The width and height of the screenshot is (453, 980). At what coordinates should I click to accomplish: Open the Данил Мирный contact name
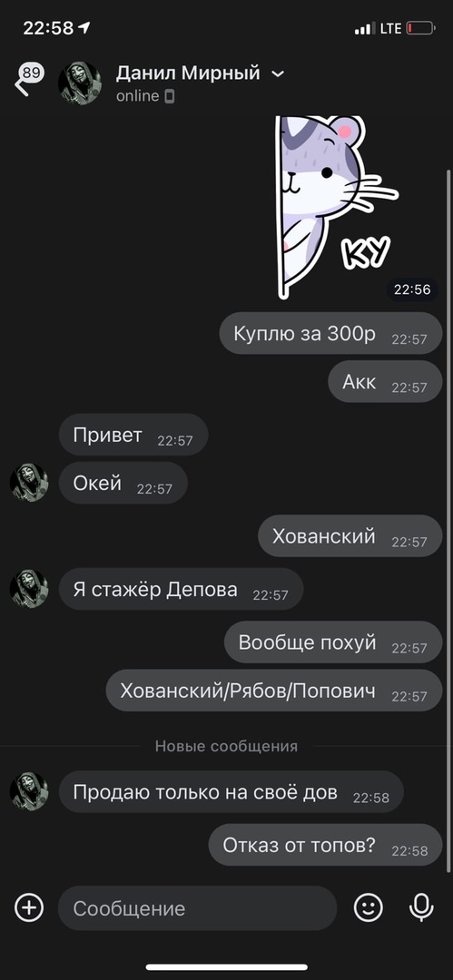pyautogui.click(x=188, y=73)
